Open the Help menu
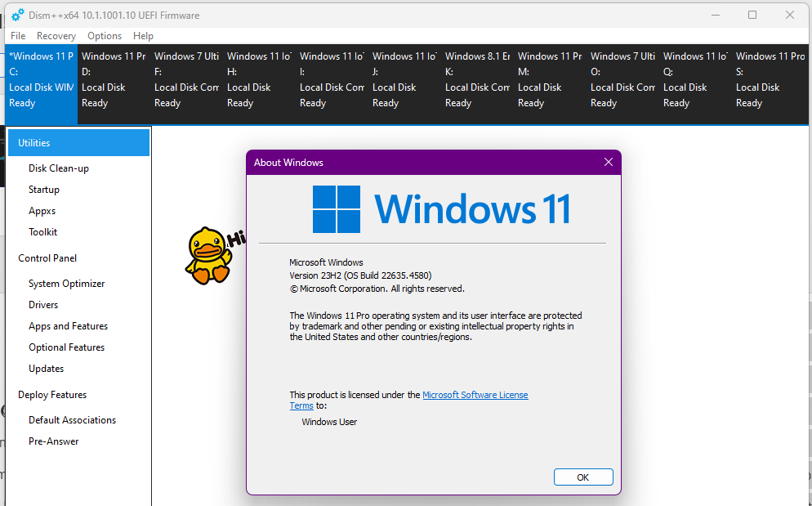The image size is (812, 506). pyautogui.click(x=143, y=36)
